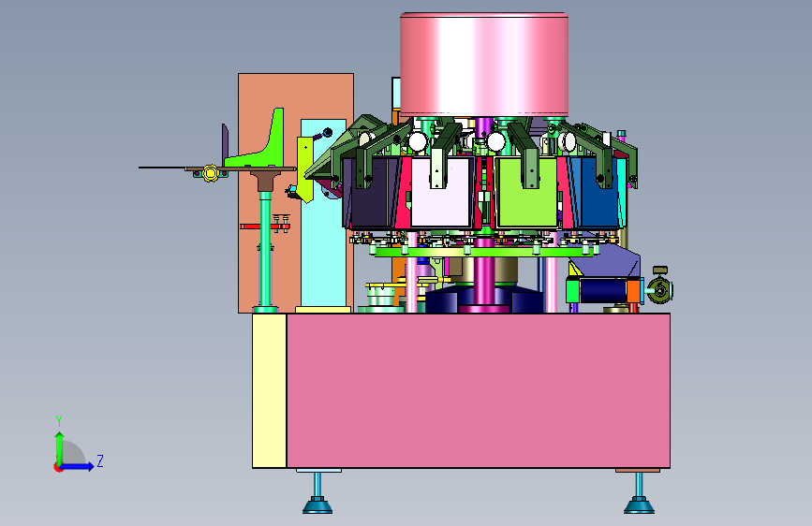Select the orange flange on the motor
Screen dimensions: 812x526
pos(633,291)
